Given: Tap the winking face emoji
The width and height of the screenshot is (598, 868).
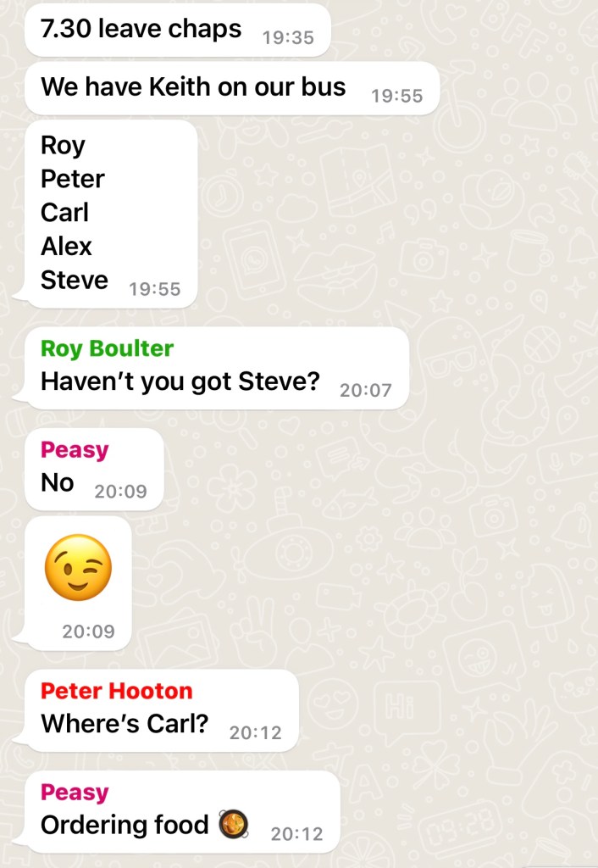Looking at the screenshot, I should (78, 567).
